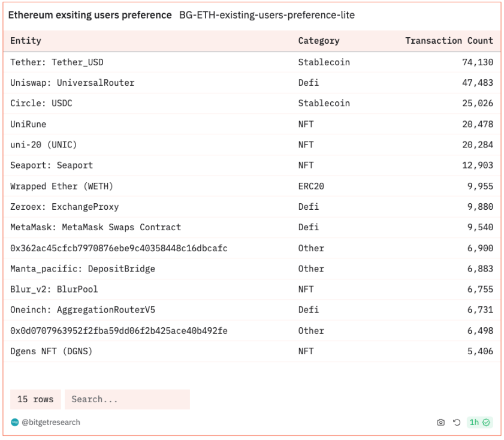Viewport: 504px width, 440px height.
Task: Click the Search input field
Action: (127, 399)
